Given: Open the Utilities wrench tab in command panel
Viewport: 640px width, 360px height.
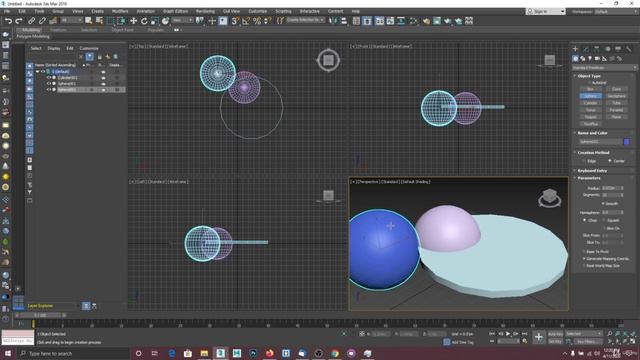Looking at the screenshot, I should coord(629,49).
